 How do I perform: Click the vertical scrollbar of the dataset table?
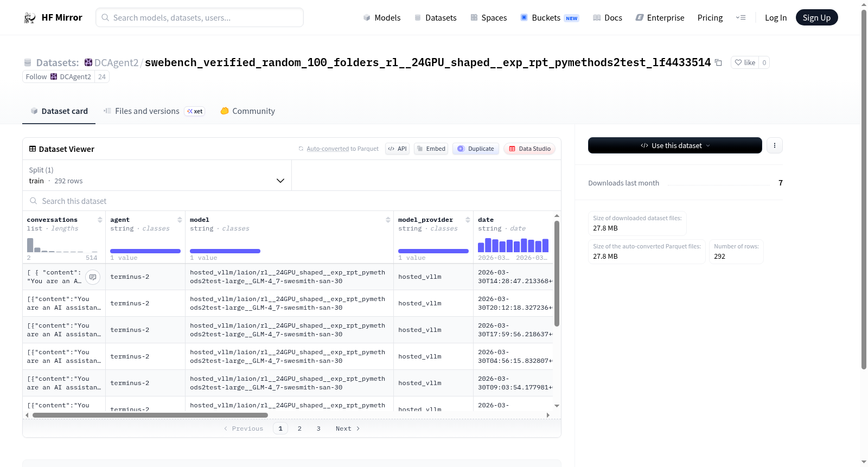[x=557, y=273]
